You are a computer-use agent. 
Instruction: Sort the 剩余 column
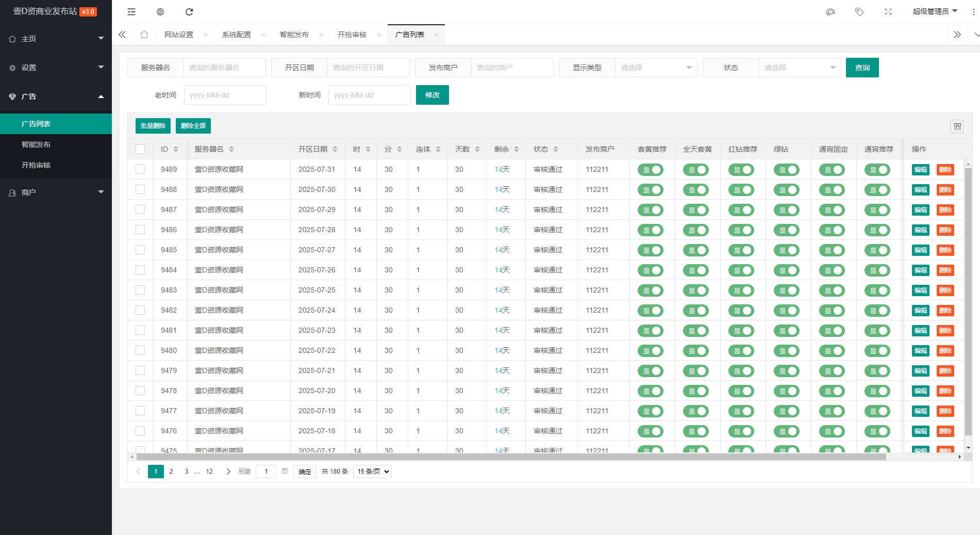coord(517,149)
